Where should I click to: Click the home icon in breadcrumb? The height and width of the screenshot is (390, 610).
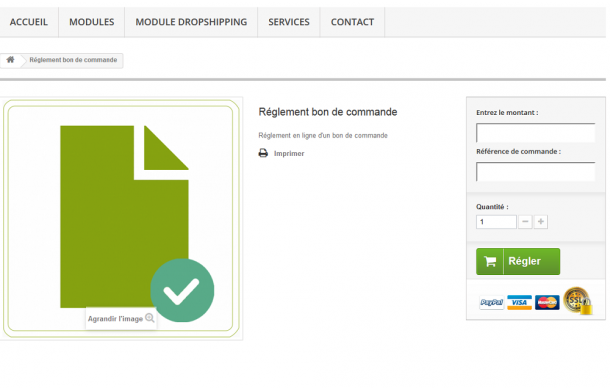tap(11, 60)
